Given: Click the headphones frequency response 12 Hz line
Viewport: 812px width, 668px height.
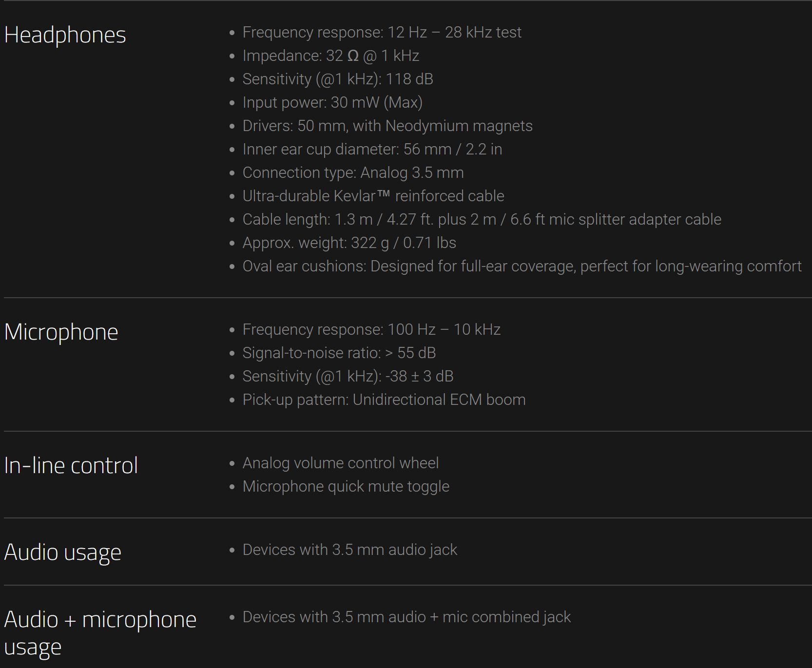Looking at the screenshot, I should tap(382, 33).
